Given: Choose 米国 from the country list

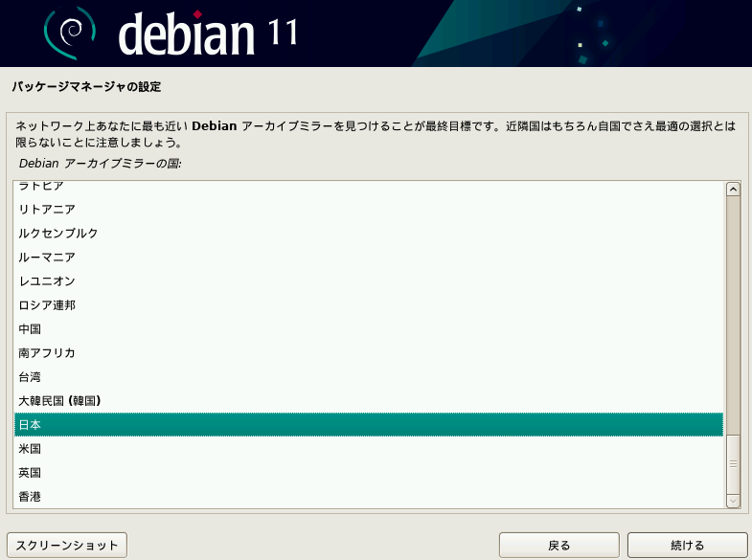Looking at the screenshot, I should pyautogui.click(x=368, y=449).
